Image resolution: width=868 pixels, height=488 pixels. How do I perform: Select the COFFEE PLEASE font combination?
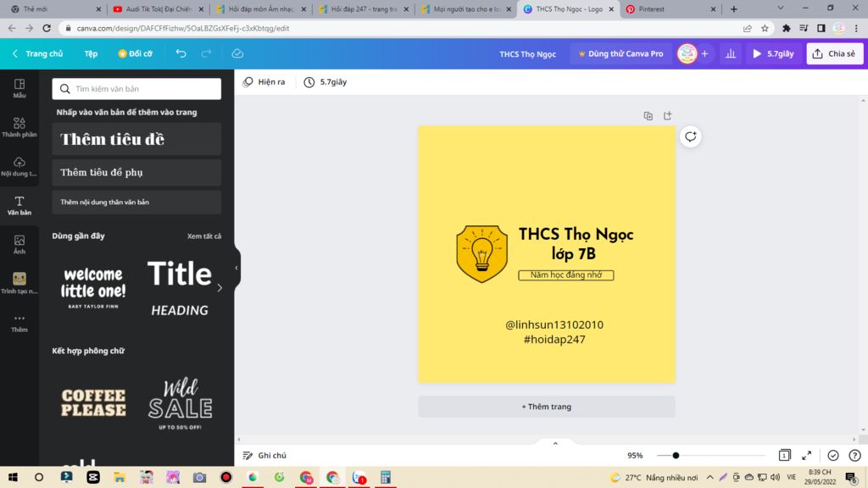pyautogui.click(x=93, y=402)
